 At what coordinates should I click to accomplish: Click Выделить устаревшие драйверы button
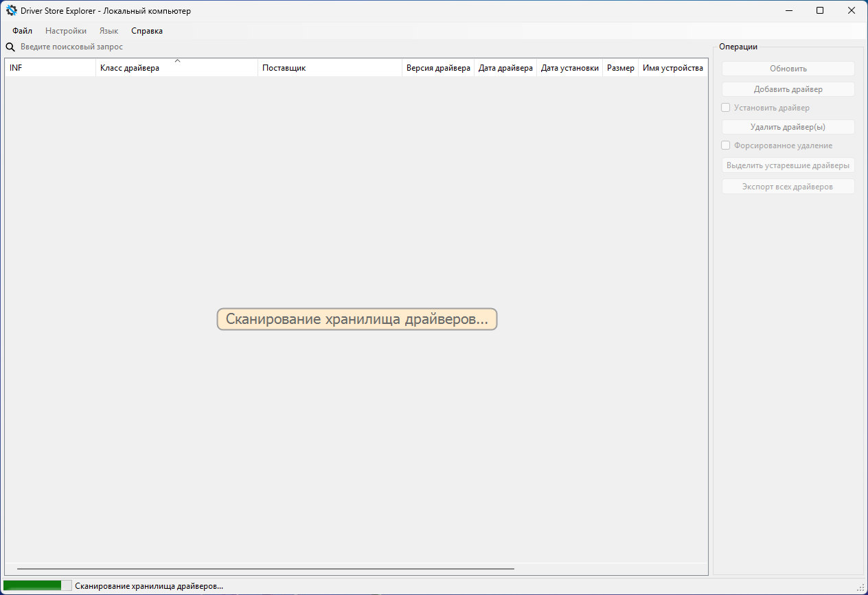click(x=788, y=165)
